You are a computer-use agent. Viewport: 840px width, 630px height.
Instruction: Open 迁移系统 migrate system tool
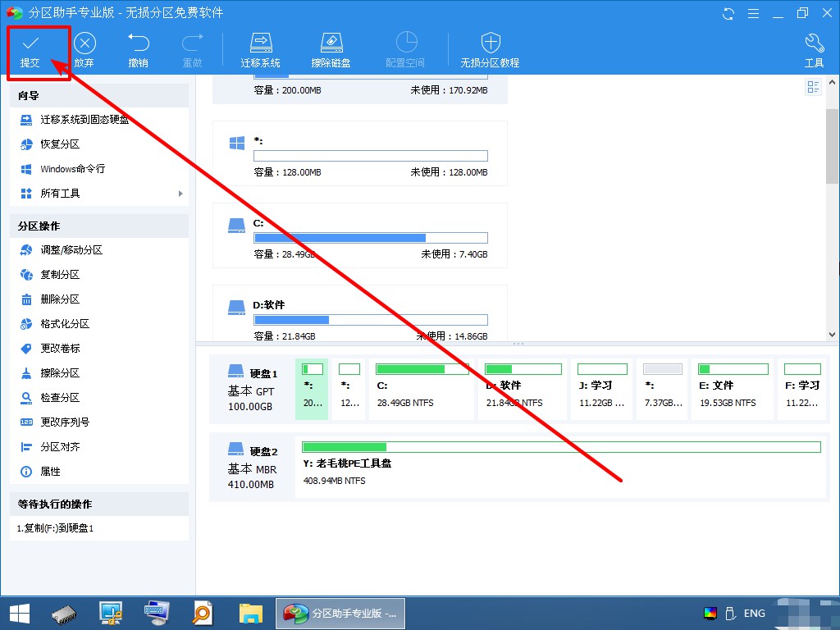tap(260, 52)
